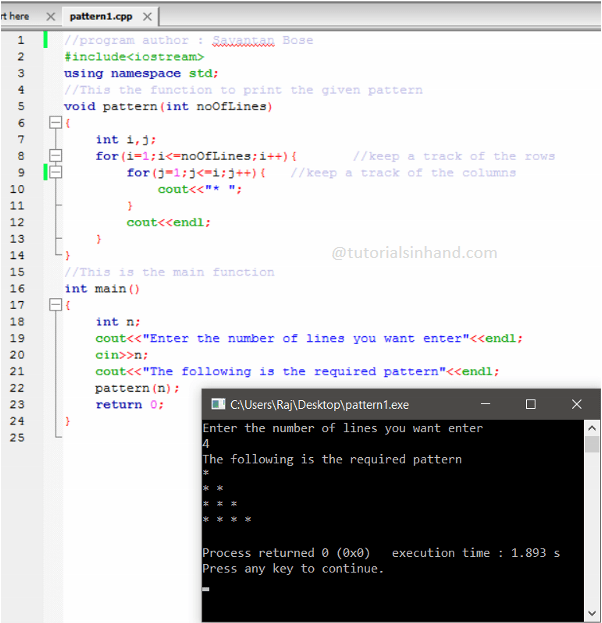Click the 'The following is the required pattern' cout statement
Screen dimensions: 602x623
coord(297,371)
